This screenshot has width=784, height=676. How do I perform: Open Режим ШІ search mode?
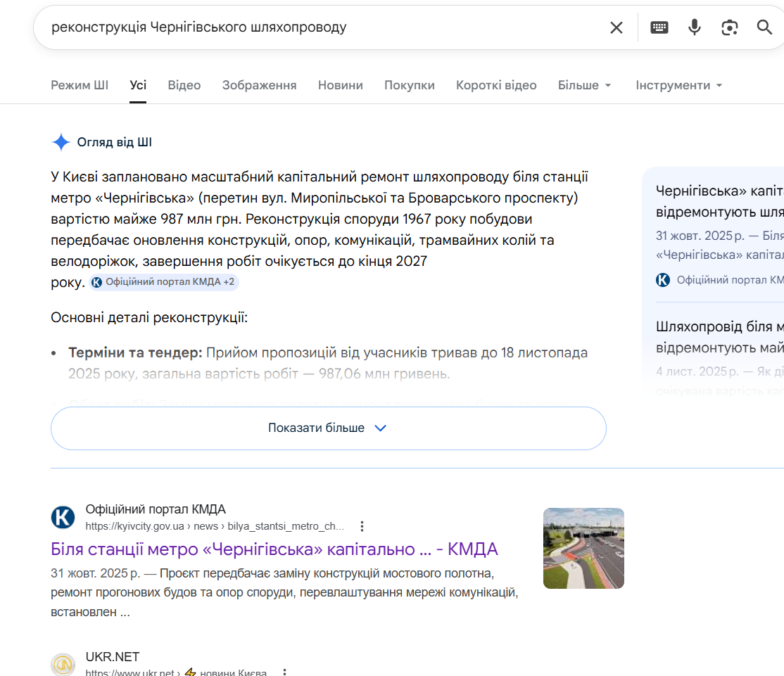point(80,85)
